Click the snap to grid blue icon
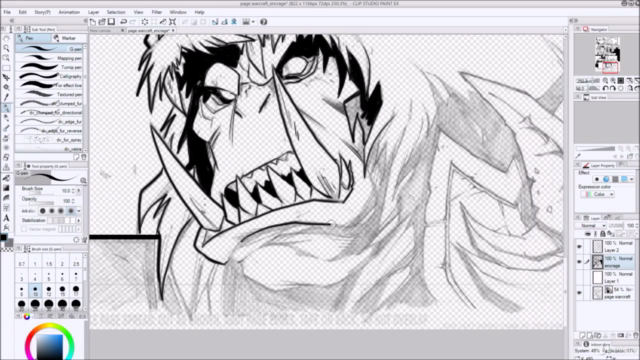 tap(234, 22)
